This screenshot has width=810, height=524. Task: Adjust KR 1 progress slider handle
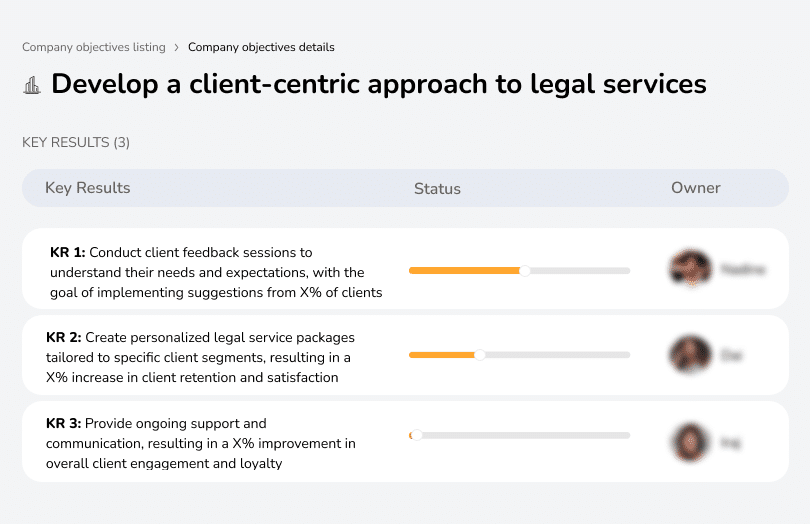525,271
